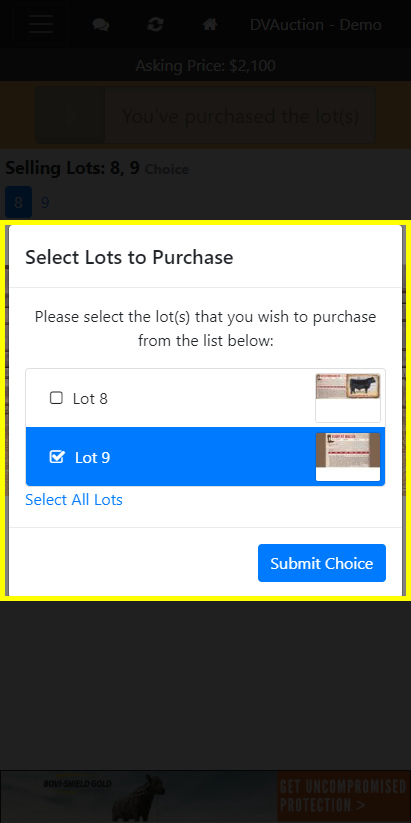Click DVAuction - Demo title
The height and width of the screenshot is (823, 411).
315,25
